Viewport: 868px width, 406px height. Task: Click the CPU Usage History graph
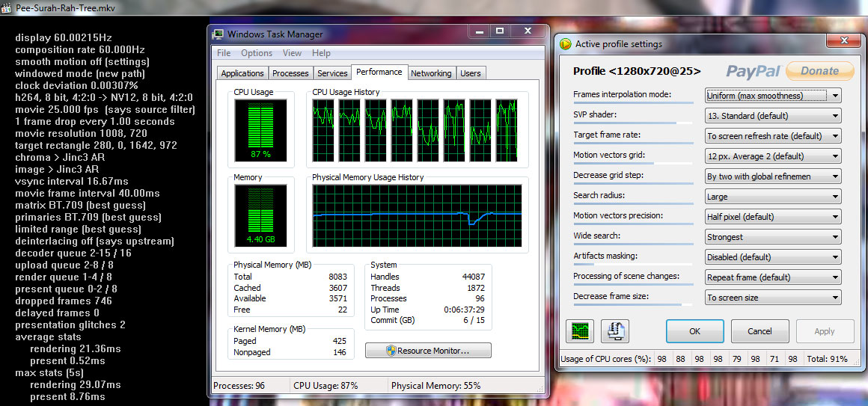click(415, 128)
